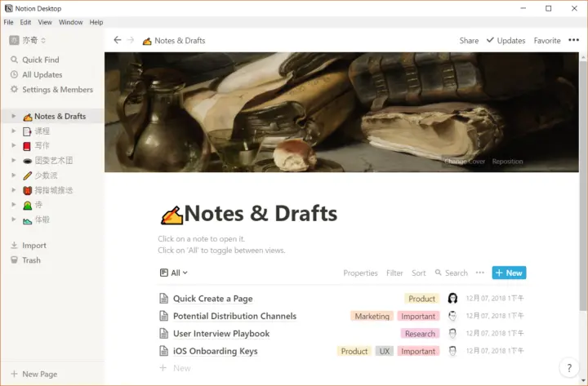The image size is (588, 386).
Task: Expand the Notes & Drafts sidebar tree
Action: pyautogui.click(x=14, y=116)
